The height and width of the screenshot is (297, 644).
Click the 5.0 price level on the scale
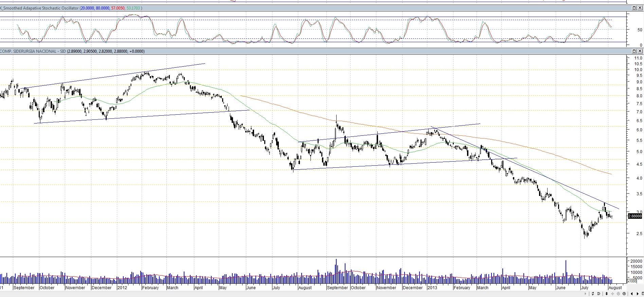click(639, 152)
